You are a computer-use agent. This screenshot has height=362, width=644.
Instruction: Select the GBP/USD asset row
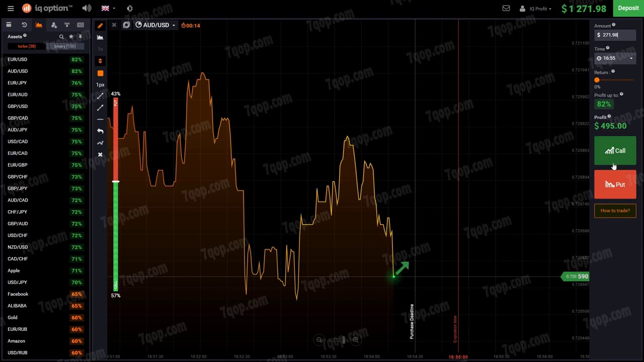(45, 106)
